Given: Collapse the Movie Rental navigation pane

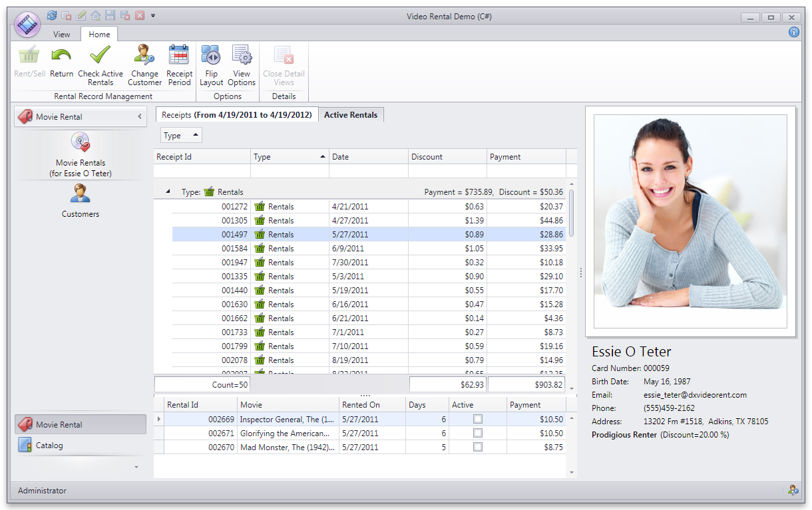Looking at the screenshot, I should (139, 117).
